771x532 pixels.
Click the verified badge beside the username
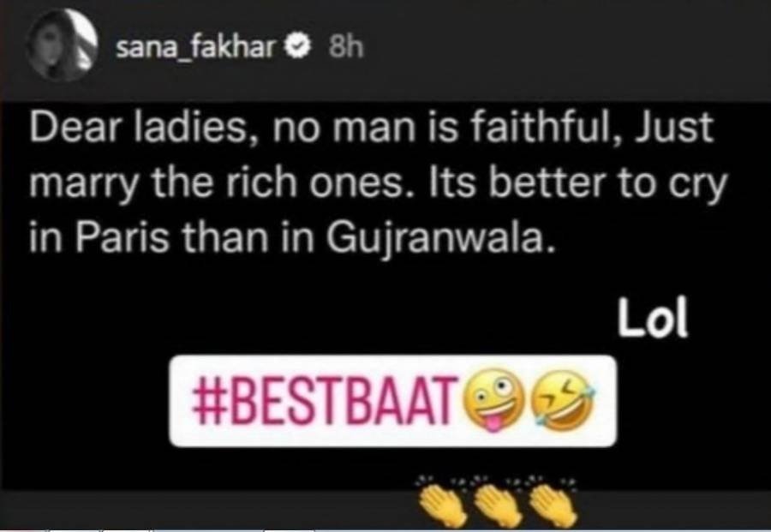[296, 47]
